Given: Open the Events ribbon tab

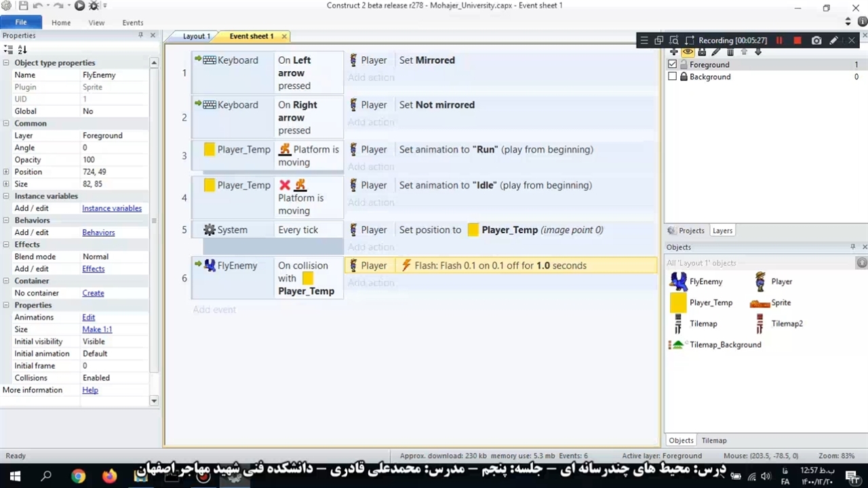Looking at the screenshot, I should tap(132, 22).
